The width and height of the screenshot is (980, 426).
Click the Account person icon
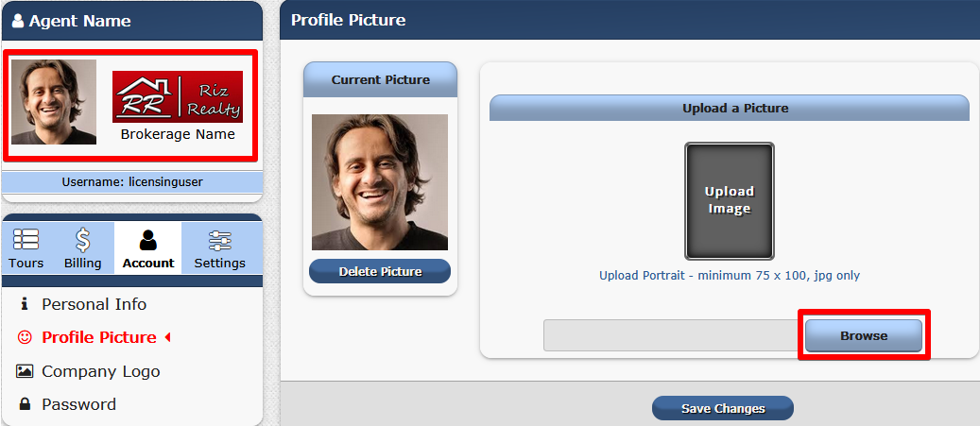point(148,239)
